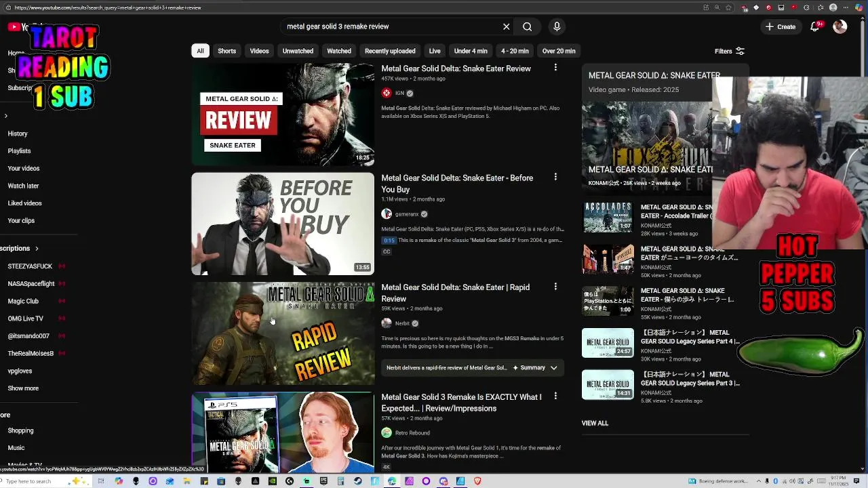Open the gameranx channel avatar
The width and height of the screenshot is (868, 488).
click(x=387, y=214)
